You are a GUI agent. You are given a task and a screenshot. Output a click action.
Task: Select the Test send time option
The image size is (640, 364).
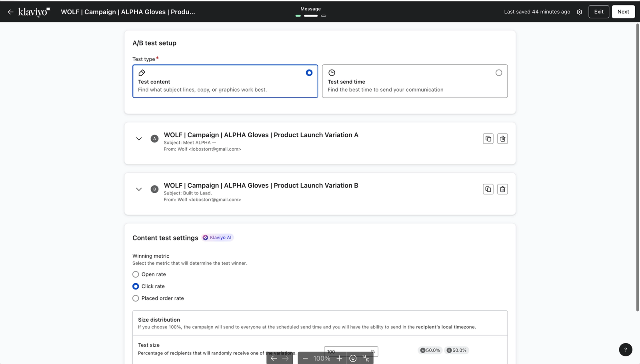[415, 81]
